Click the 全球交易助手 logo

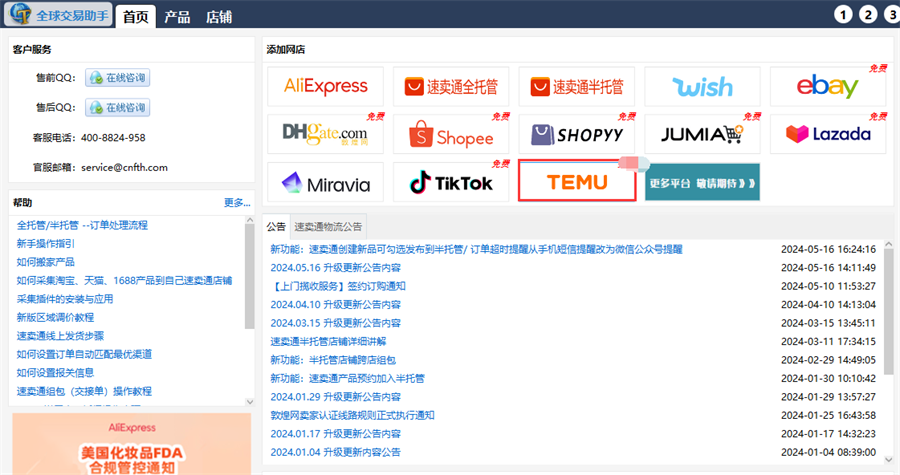click(x=59, y=14)
